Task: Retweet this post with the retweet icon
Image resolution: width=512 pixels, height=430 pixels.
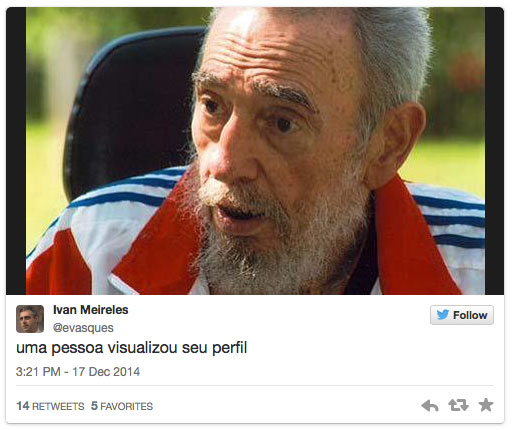Action: coord(458,405)
